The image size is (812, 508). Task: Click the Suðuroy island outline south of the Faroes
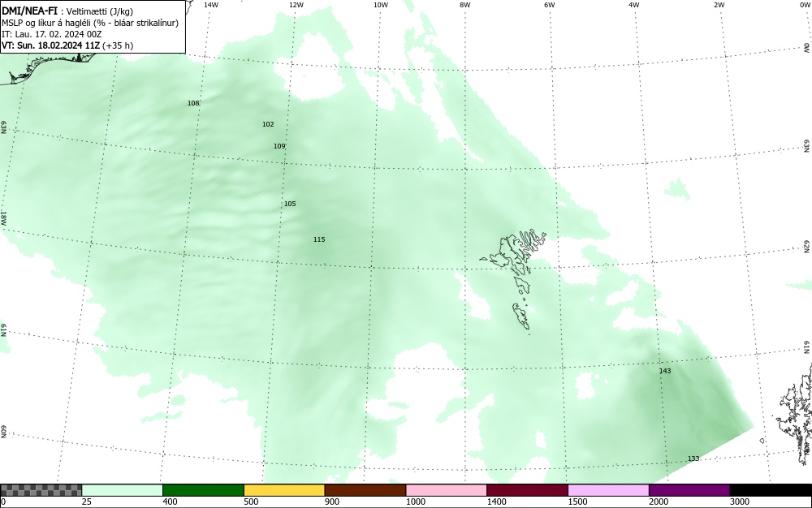pos(521,316)
